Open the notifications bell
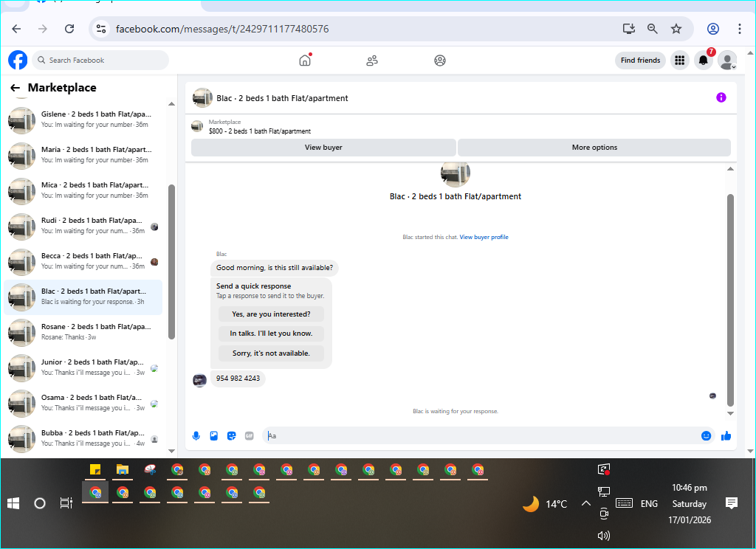 [x=704, y=61]
